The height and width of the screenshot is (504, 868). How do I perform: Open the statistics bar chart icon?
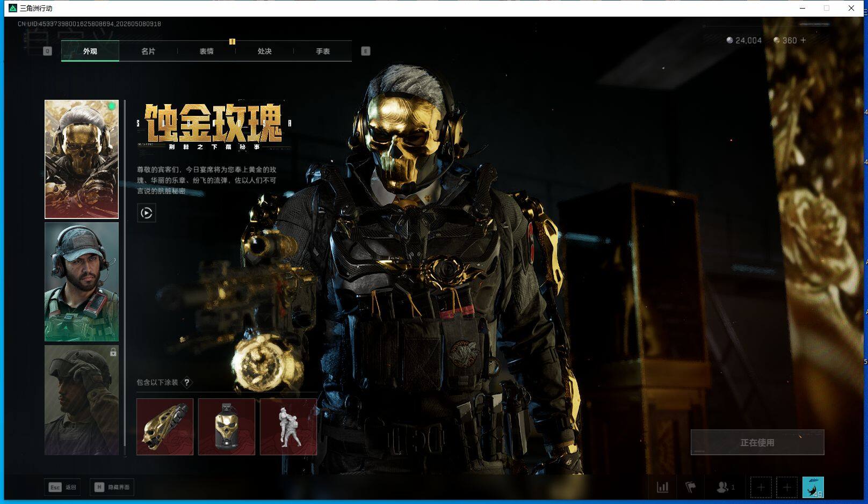tap(663, 487)
